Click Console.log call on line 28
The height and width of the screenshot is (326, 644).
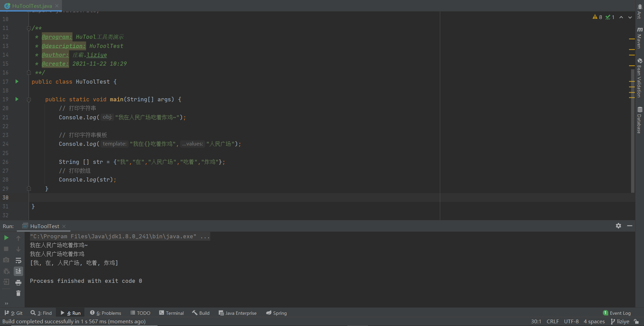[x=87, y=179]
